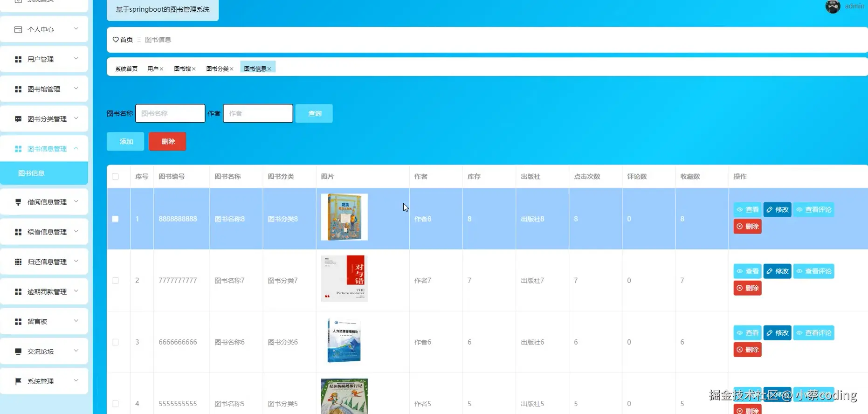Focus the 作者 search field

point(258,113)
